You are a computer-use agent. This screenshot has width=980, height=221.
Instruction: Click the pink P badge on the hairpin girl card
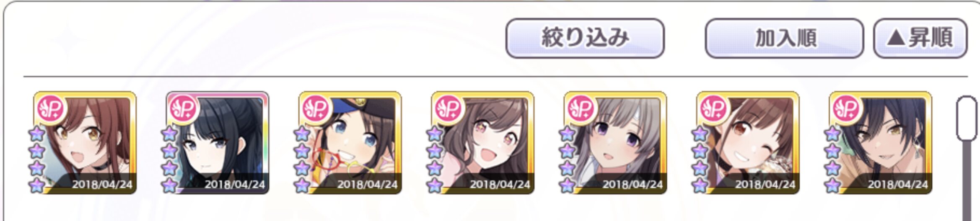tap(448, 109)
